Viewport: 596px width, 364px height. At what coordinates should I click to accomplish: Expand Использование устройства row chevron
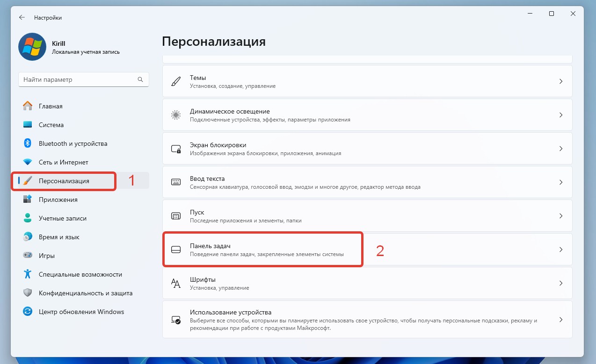point(561,320)
